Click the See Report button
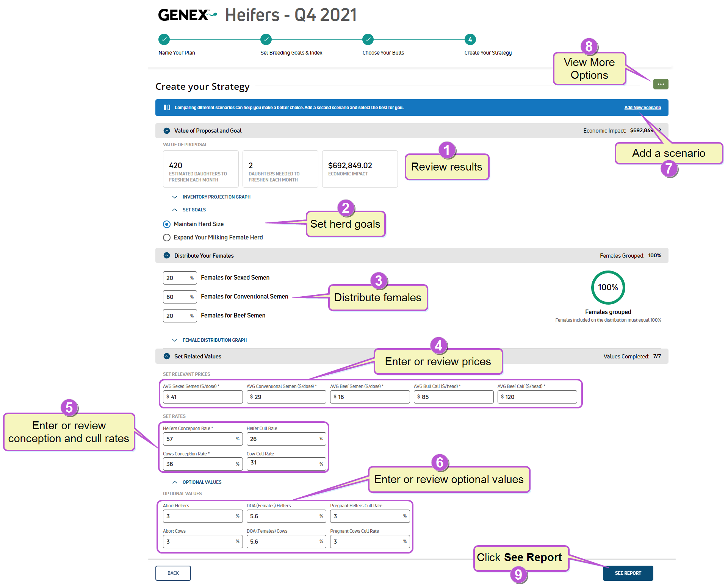 point(628,573)
